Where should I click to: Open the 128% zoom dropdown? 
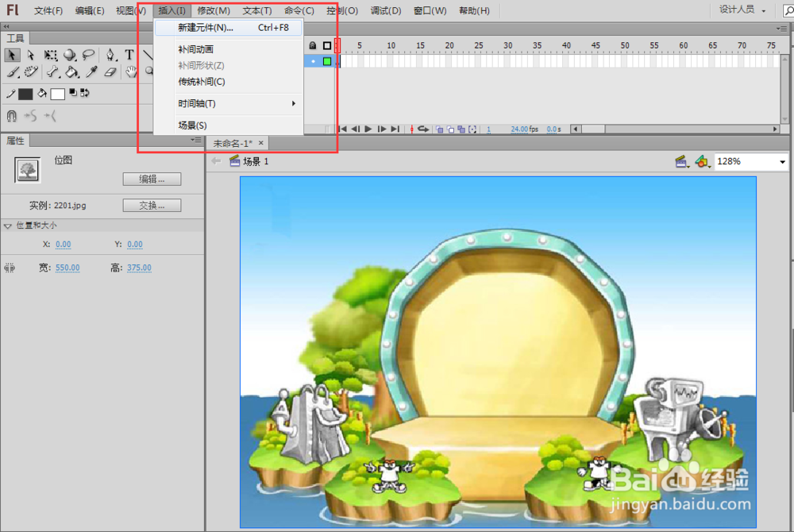coord(782,162)
